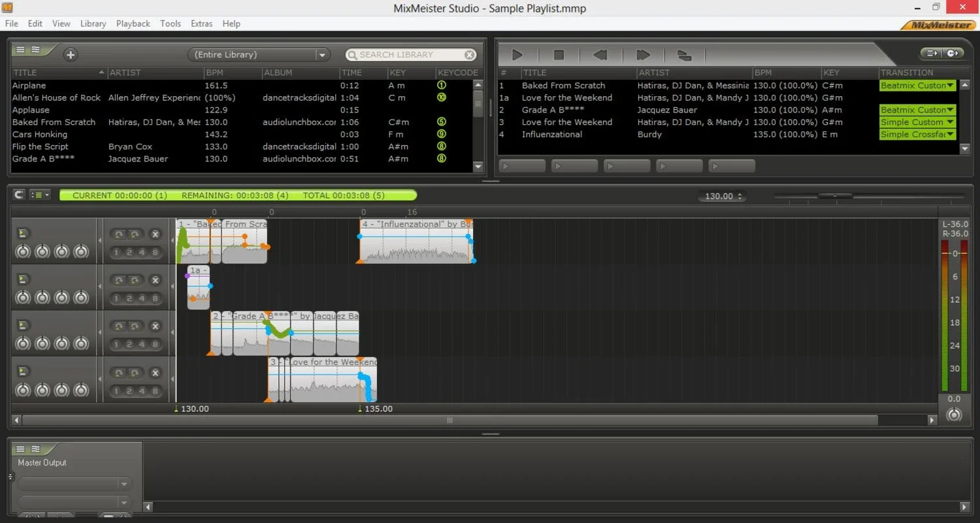980x523 pixels.
Task: Skip to previous track with rewind button
Action: pos(600,55)
